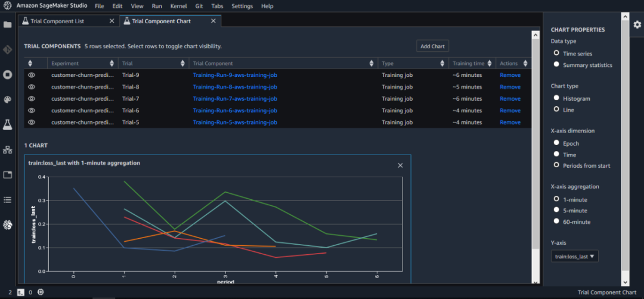644x299 pixels.
Task: Open the command palette icon
Action: [x=7, y=100]
